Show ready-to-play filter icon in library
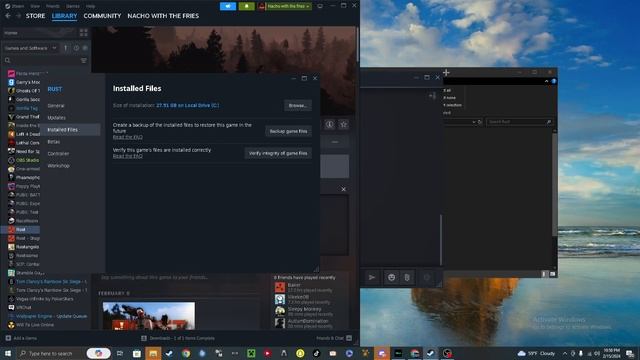 pos(85,48)
